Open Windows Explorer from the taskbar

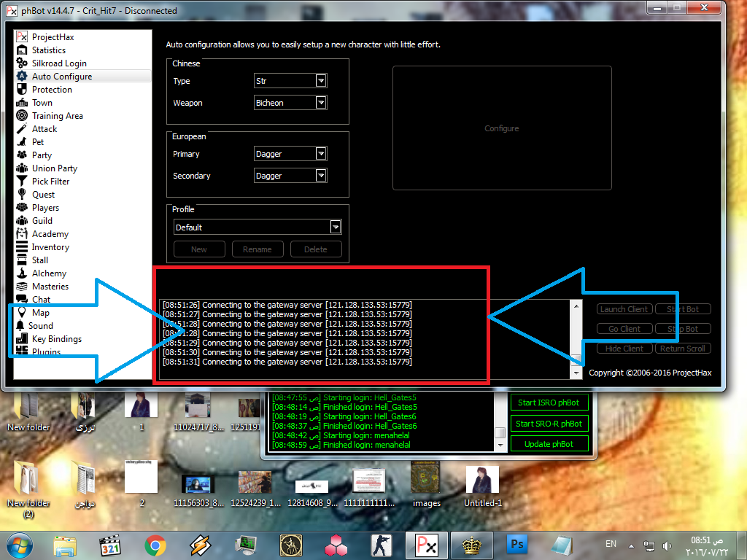[65, 546]
